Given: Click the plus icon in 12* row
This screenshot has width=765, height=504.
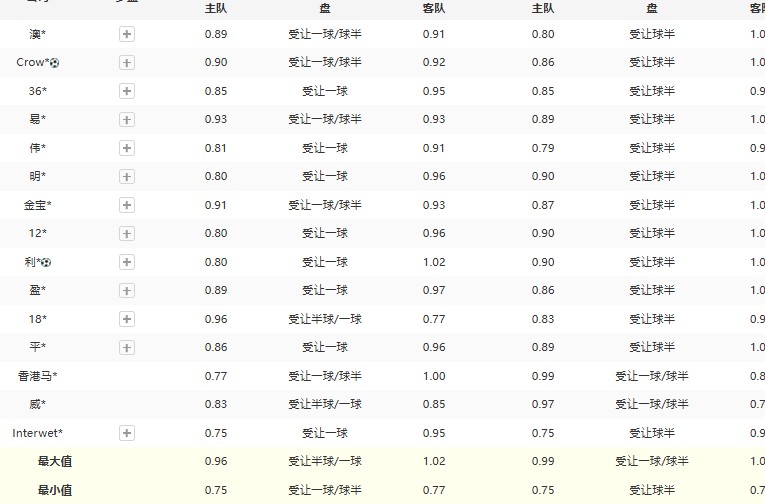Looking at the screenshot, I should (127, 233).
